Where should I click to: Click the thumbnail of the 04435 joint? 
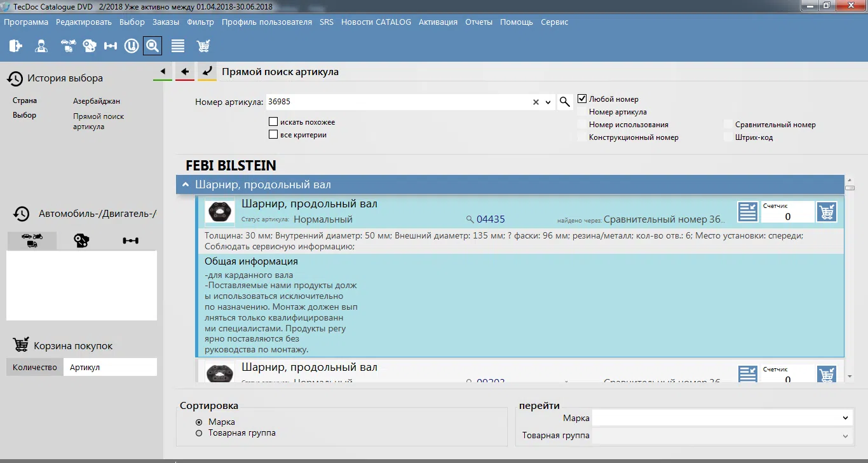pyautogui.click(x=220, y=212)
